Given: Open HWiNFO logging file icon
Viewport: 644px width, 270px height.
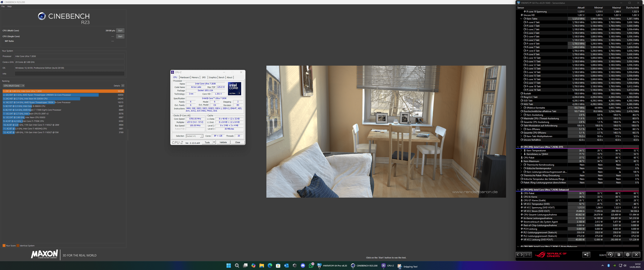Looking at the screenshot, I should tap(619, 255).
